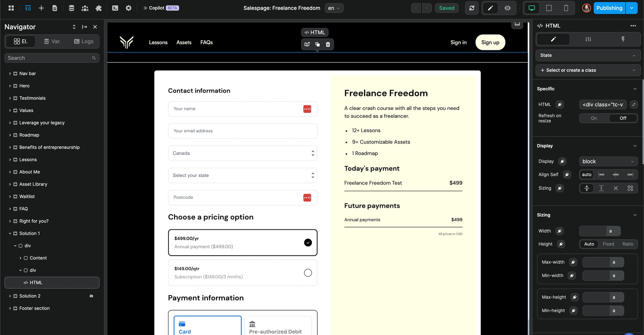Collapse the Specific section
The height and width of the screenshot is (335, 644).
point(635,89)
